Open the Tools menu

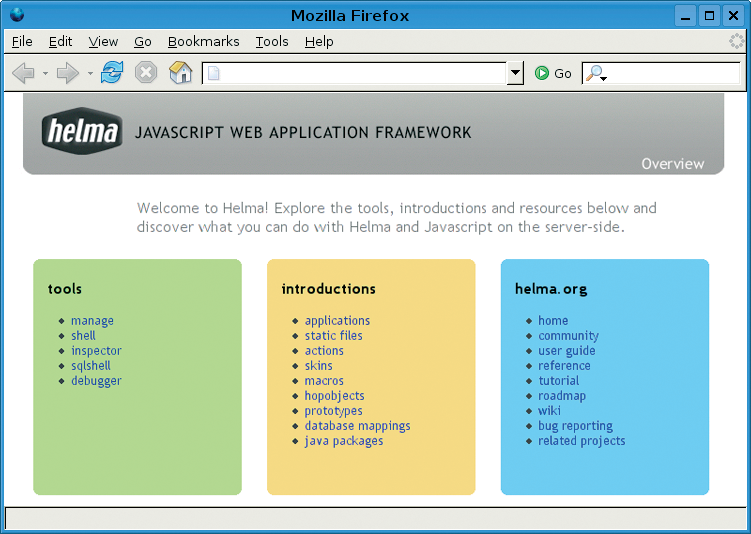click(x=272, y=42)
